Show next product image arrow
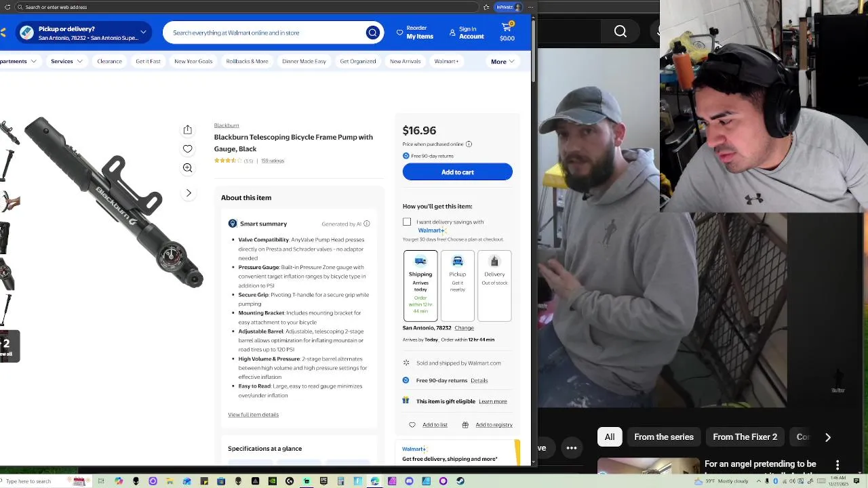This screenshot has width=868, height=488. tap(189, 193)
